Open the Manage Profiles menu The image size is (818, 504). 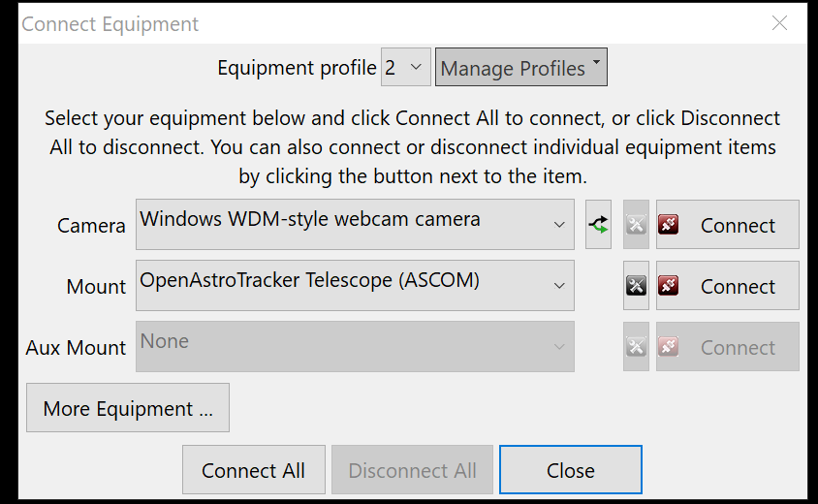coord(521,67)
